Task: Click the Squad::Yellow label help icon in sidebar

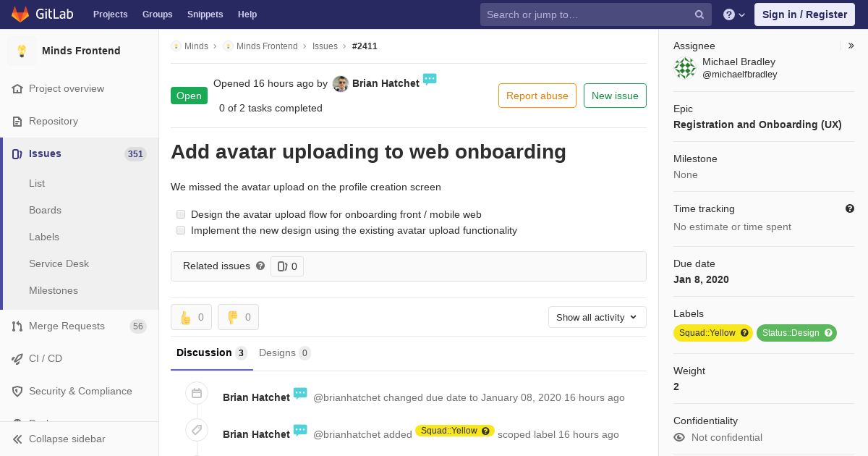Action: pos(744,333)
